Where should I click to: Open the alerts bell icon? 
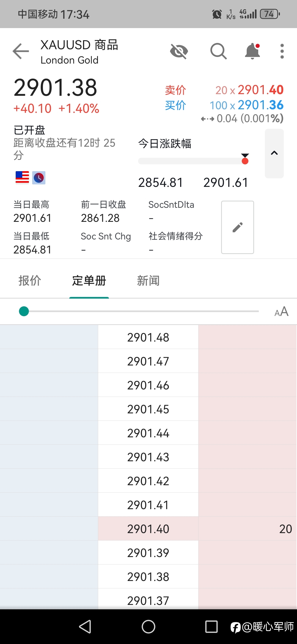pyautogui.click(x=253, y=51)
